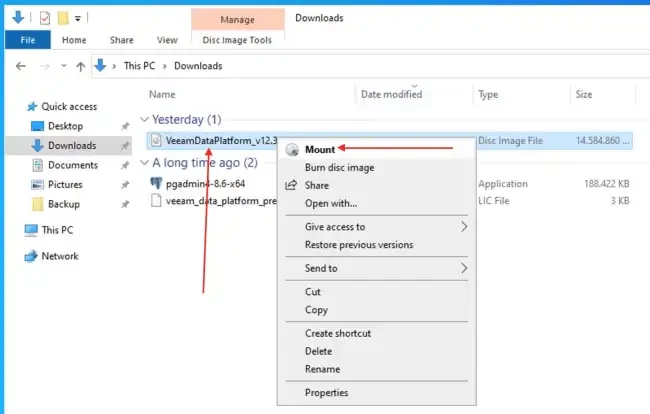This screenshot has height=414, width=650.
Task: Open the Backup folder in navigation pane
Action: (x=64, y=204)
